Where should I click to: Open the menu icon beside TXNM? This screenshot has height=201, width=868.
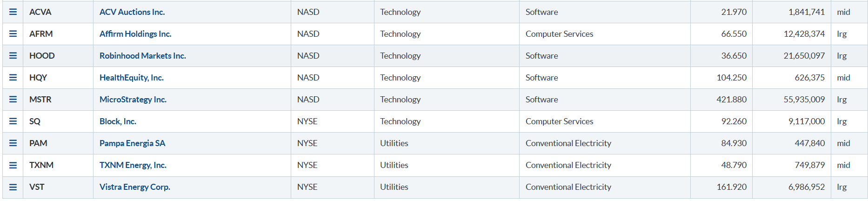pyautogui.click(x=13, y=165)
